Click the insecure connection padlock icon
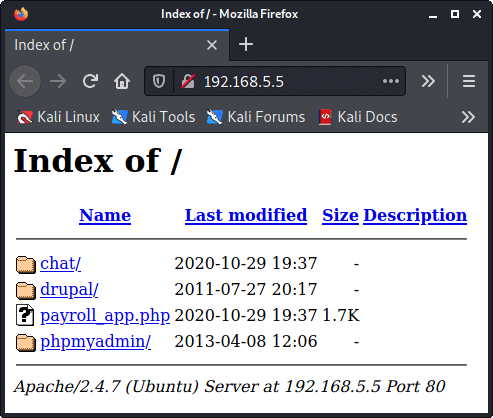The image size is (493, 418). pos(188,81)
